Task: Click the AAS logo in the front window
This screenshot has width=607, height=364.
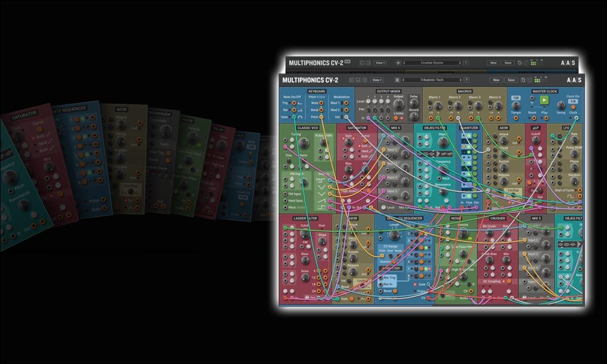Action: (x=574, y=80)
